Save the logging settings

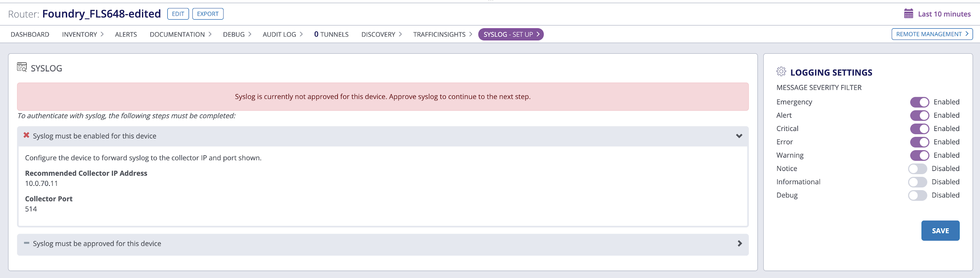point(940,231)
